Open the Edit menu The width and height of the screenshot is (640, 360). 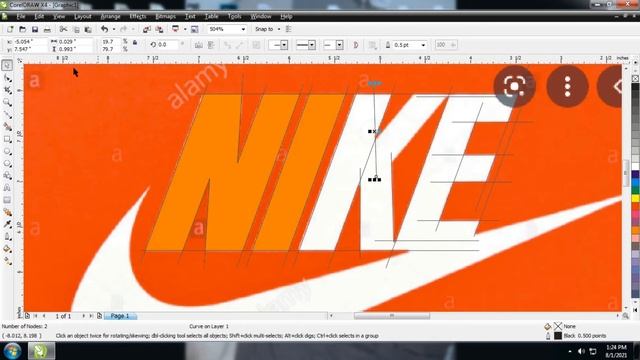(x=39, y=16)
